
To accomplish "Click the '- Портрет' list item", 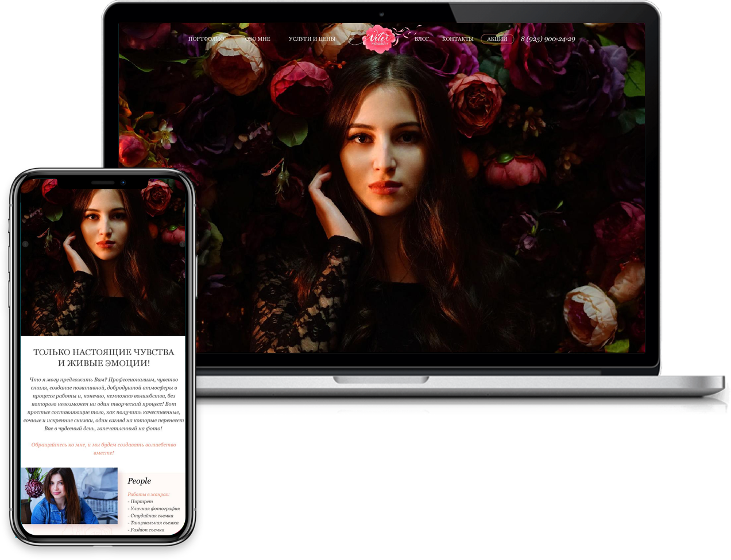I will 140,501.
